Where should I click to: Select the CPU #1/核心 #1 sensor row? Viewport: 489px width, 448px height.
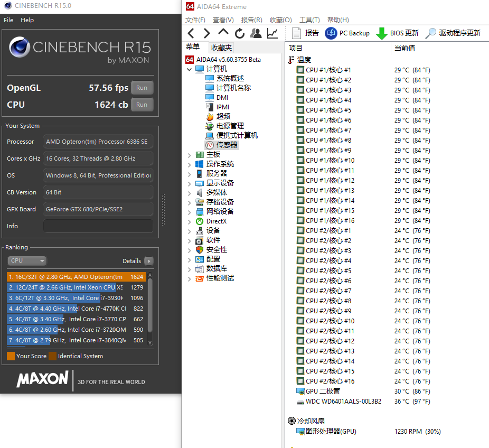tap(363, 70)
